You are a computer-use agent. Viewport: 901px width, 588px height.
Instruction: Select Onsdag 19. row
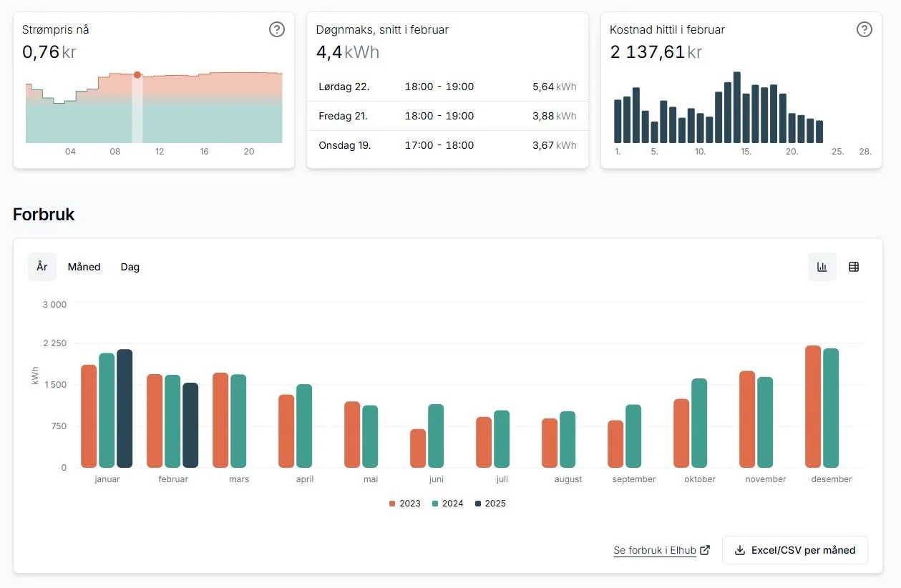[447, 145]
